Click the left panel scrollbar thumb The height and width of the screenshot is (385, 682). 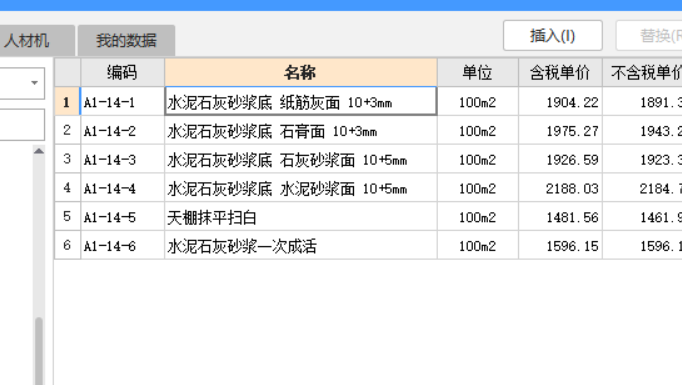[39, 351]
